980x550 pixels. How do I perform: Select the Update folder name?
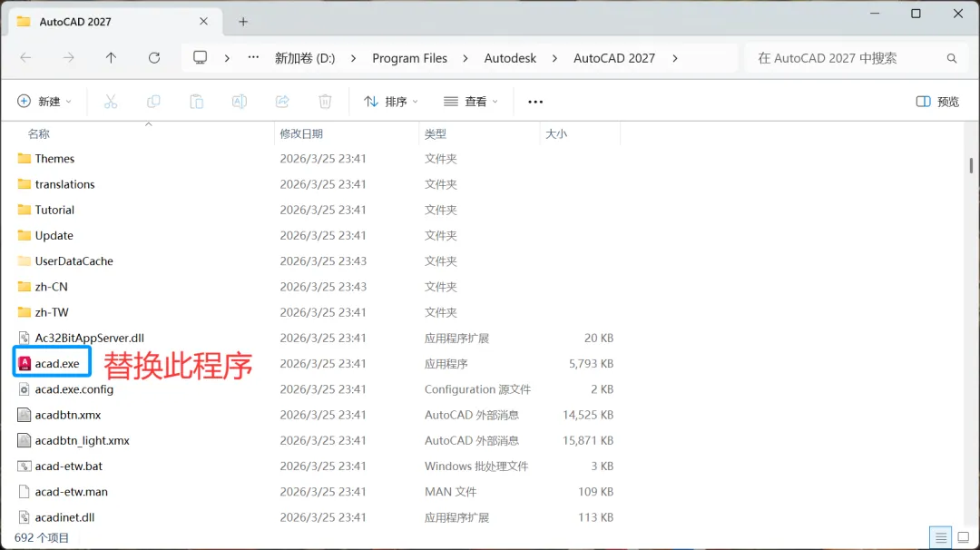point(54,236)
